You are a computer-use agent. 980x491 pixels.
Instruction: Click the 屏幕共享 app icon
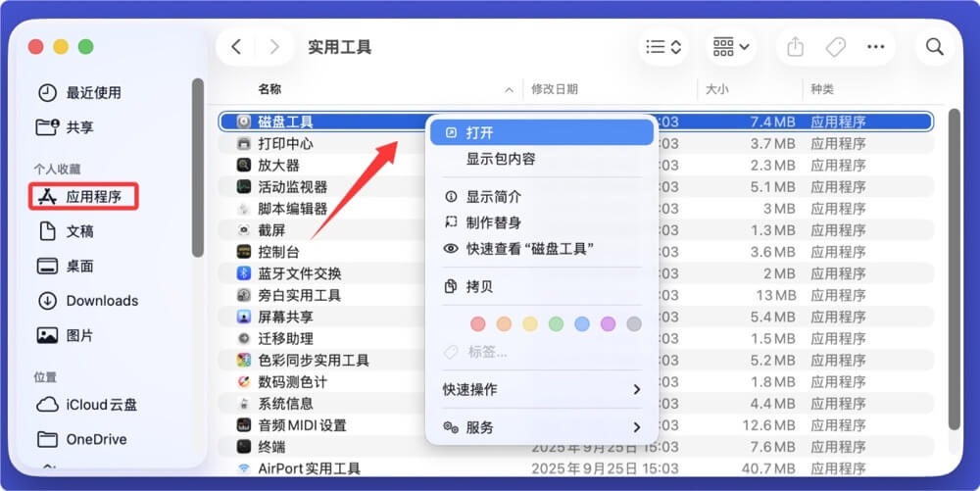click(244, 317)
